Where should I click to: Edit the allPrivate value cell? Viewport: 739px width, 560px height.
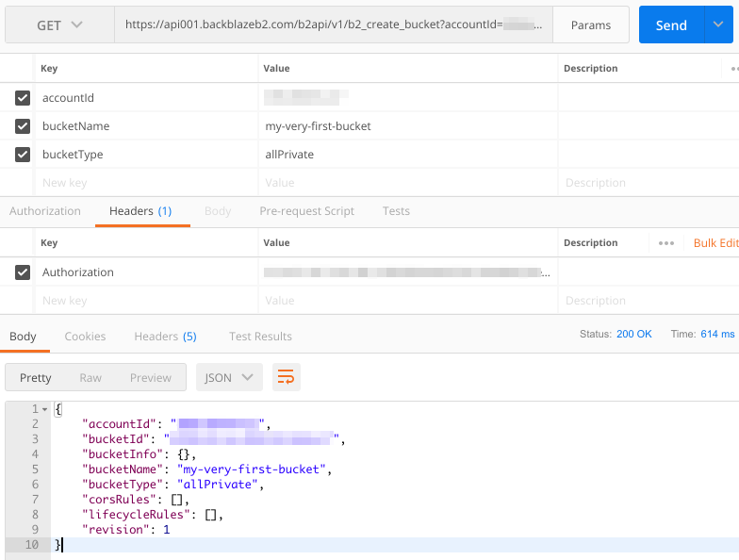pos(408,155)
